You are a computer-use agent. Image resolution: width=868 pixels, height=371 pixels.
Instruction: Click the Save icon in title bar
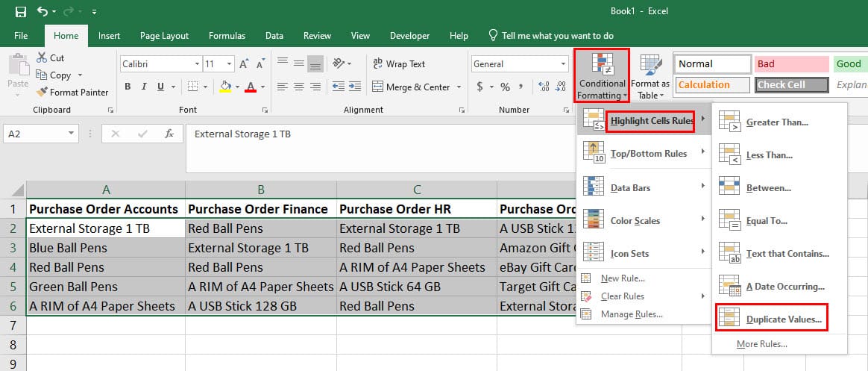[x=20, y=12]
